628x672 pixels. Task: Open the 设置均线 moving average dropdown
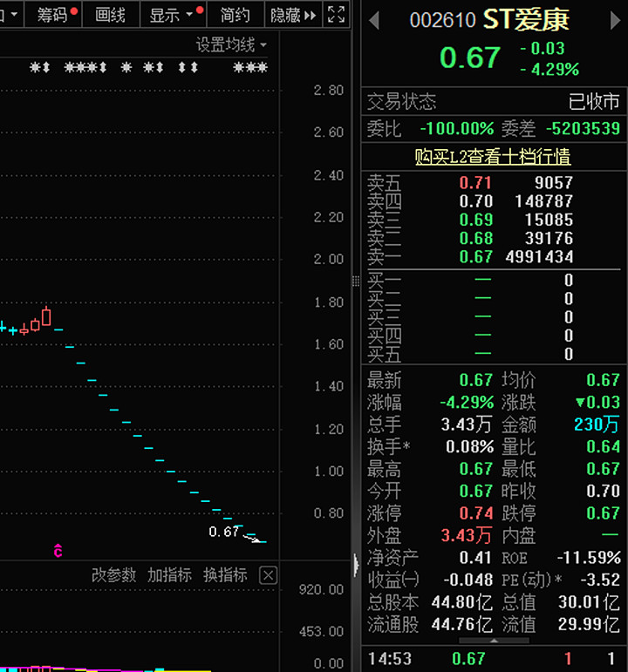231,44
